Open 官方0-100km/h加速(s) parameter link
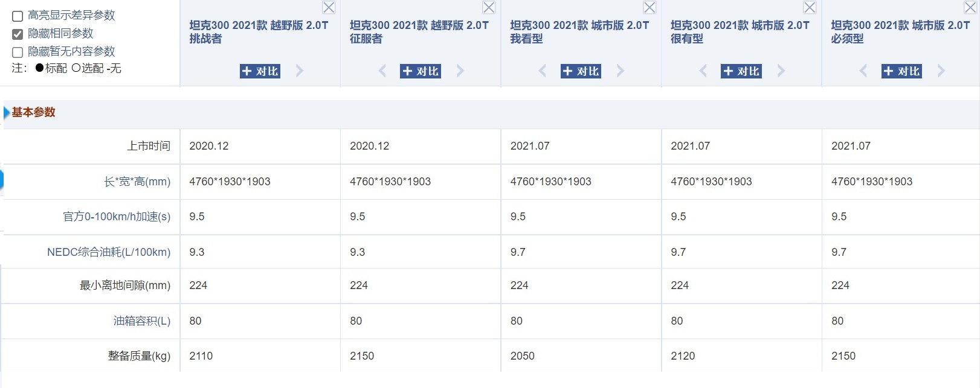Viewport: 980px width, 388px height. coord(117,217)
